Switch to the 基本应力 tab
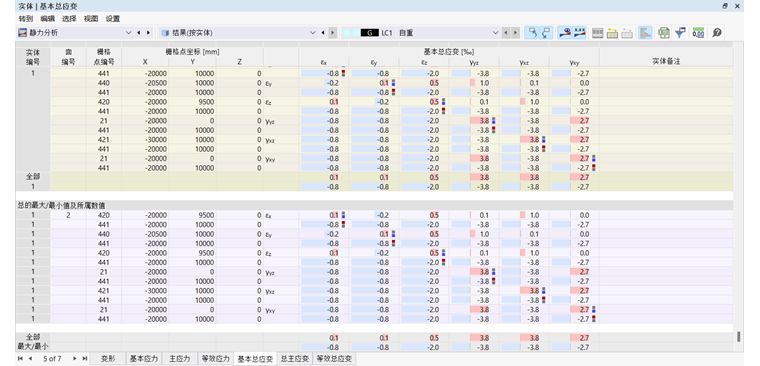The height and width of the screenshot is (366, 760). (x=143, y=359)
